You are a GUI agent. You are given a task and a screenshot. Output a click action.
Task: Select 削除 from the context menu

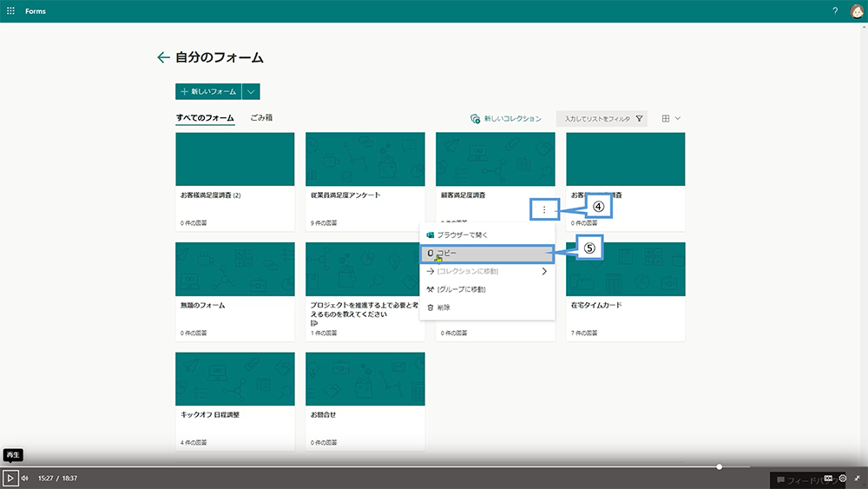pyautogui.click(x=487, y=307)
